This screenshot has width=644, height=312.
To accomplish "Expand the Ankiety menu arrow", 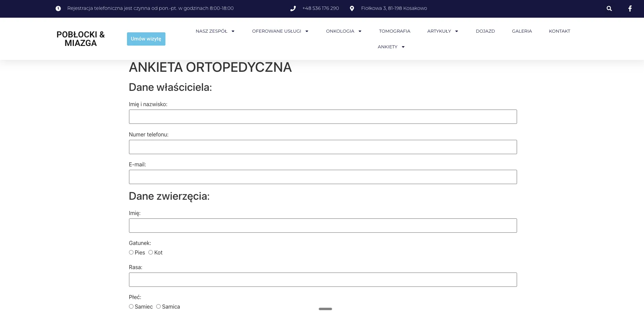I will click(403, 47).
